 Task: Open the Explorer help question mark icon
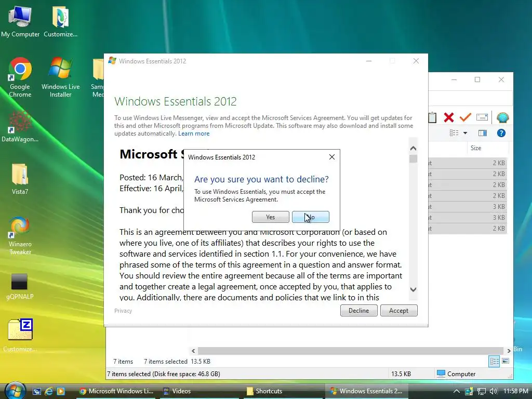point(501,133)
